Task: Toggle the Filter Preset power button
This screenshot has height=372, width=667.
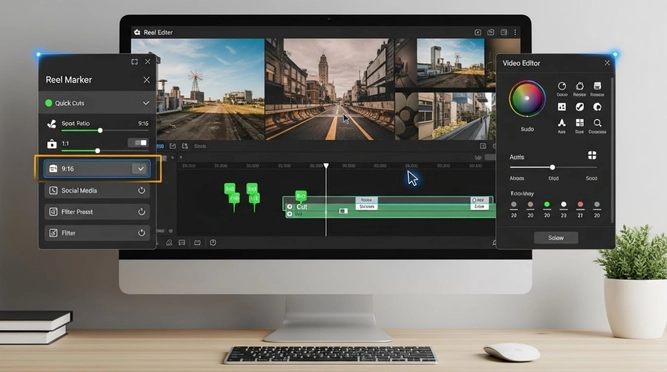Action: [x=142, y=212]
